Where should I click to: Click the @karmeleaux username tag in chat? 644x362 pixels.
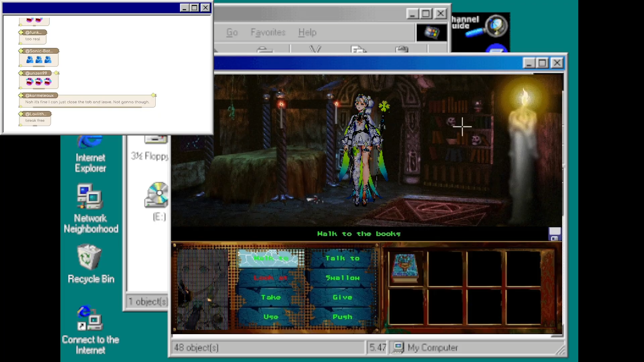pos(39,96)
